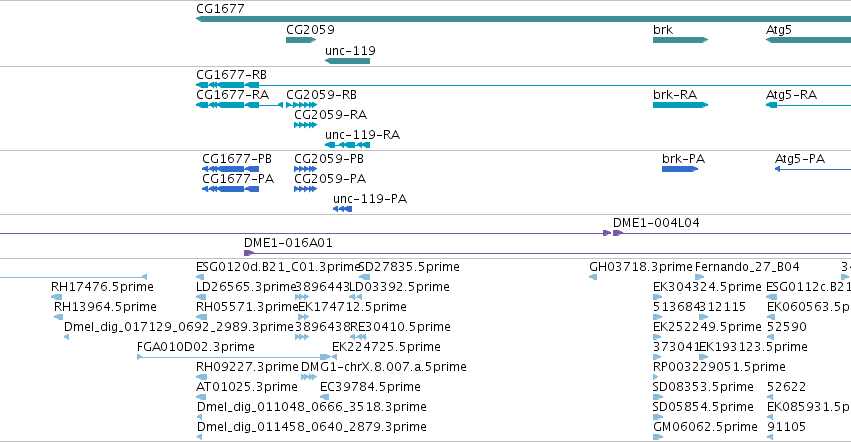Click the CG2059-RB transcript label

321,94
